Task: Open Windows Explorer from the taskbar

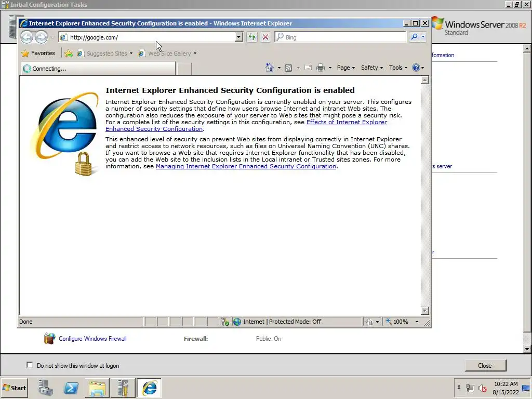Action: 97,388
